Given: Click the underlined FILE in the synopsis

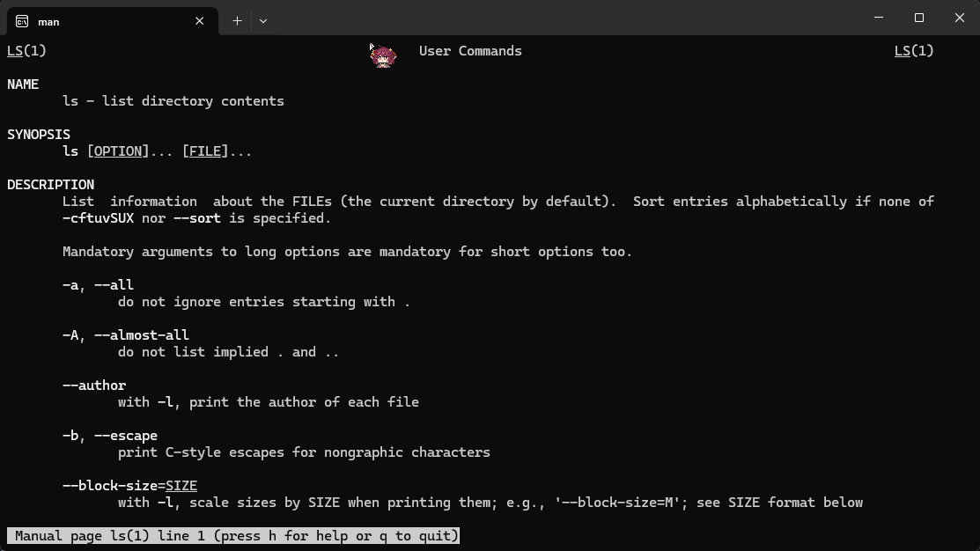Looking at the screenshot, I should [x=205, y=151].
